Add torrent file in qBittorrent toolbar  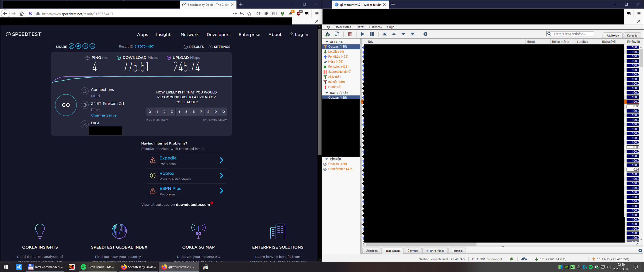tap(337, 34)
